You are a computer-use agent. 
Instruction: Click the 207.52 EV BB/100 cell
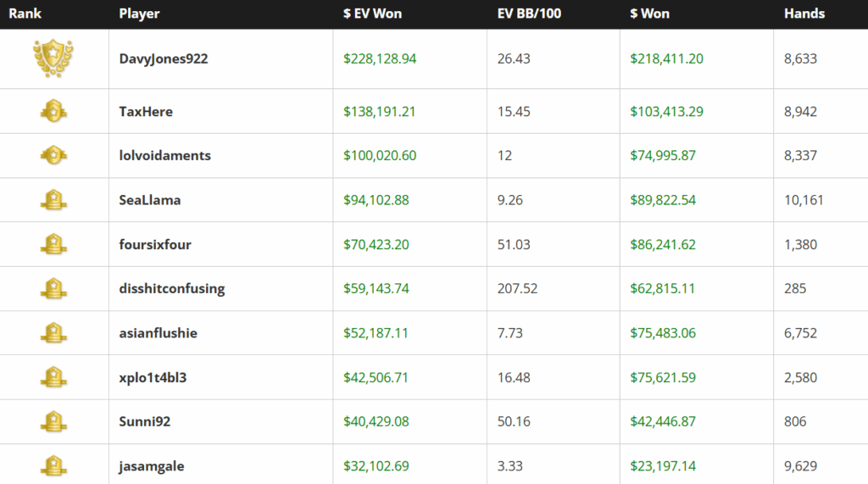[517, 288]
